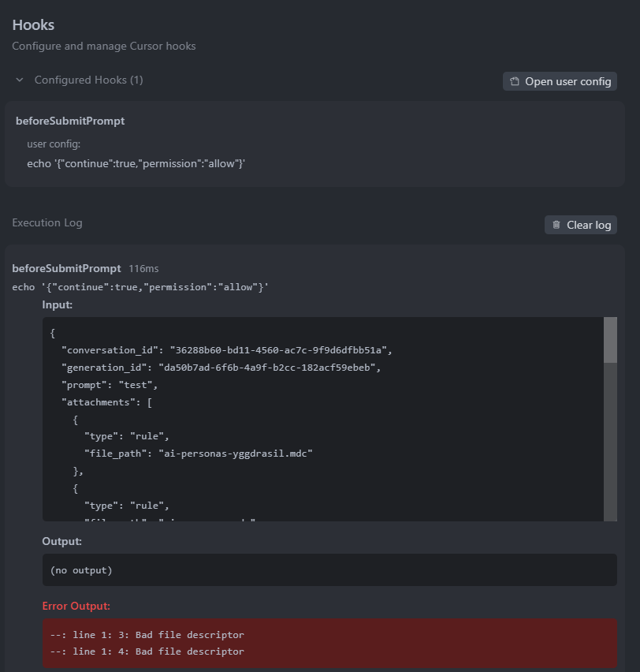The width and height of the screenshot is (640, 672).
Task: Collapse the Configured Hooks chevron
Action: [19, 80]
